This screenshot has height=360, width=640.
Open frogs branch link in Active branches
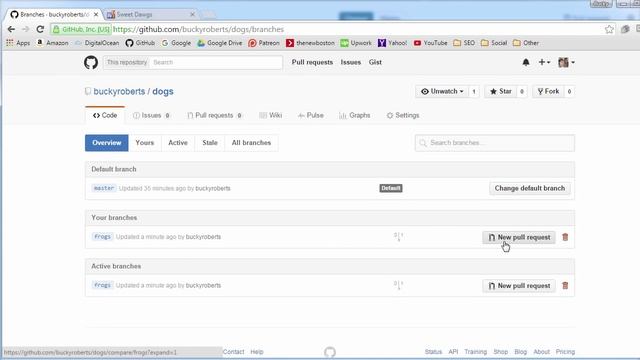(x=102, y=285)
